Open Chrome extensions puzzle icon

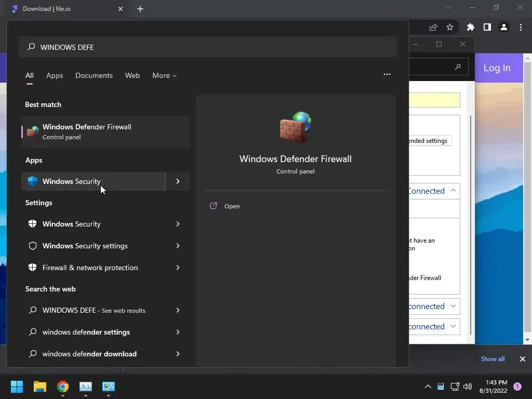point(471,27)
